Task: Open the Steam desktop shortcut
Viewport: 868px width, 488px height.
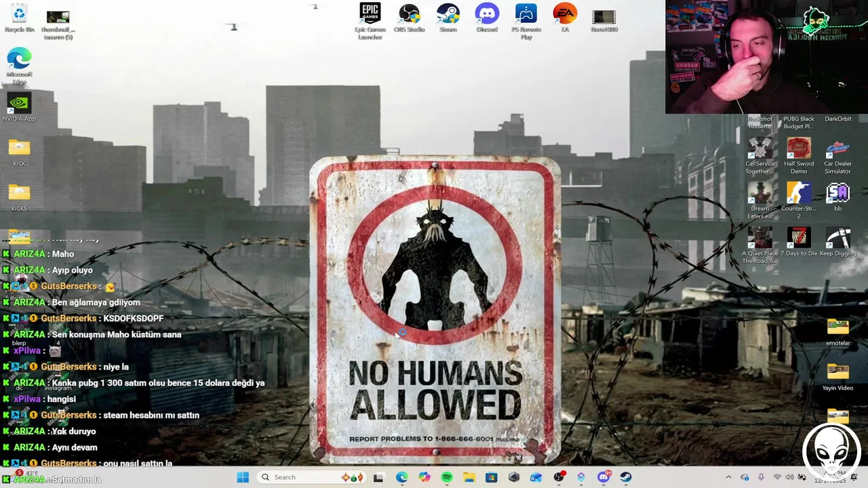Action: pos(448,18)
